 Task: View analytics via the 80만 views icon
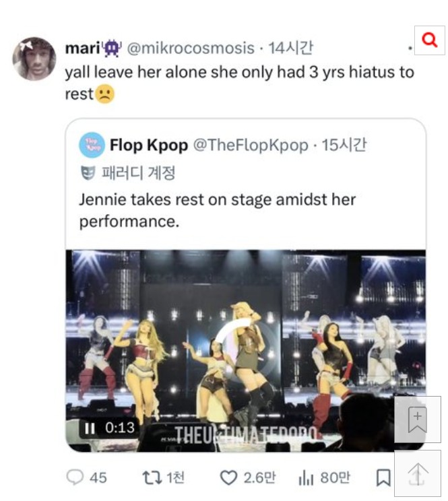coord(306,478)
